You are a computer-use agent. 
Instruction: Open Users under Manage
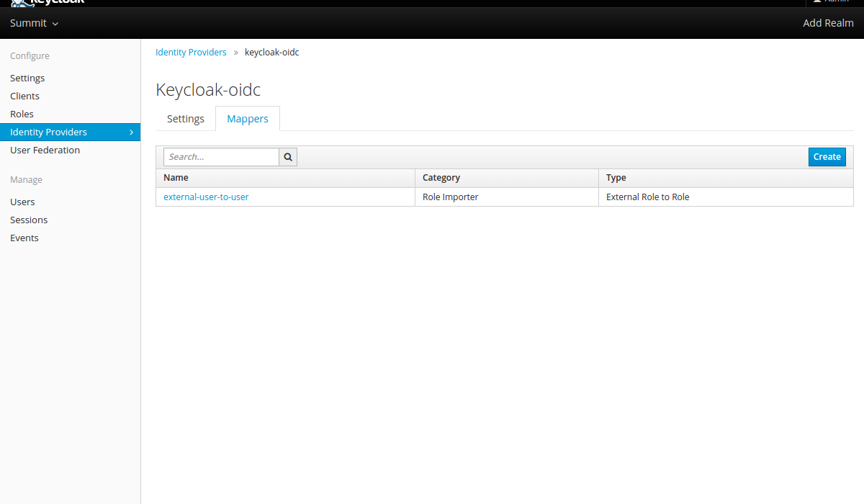pyautogui.click(x=22, y=202)
